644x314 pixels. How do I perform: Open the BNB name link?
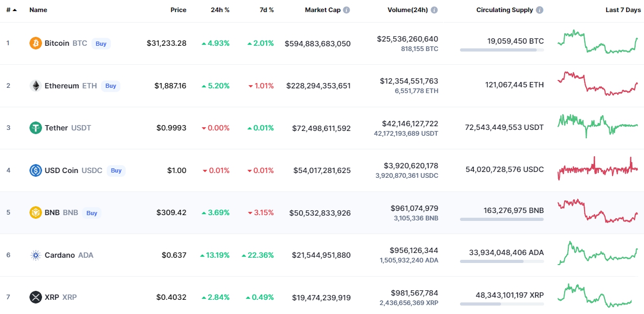pyautogui.click(x=52, y=212)
